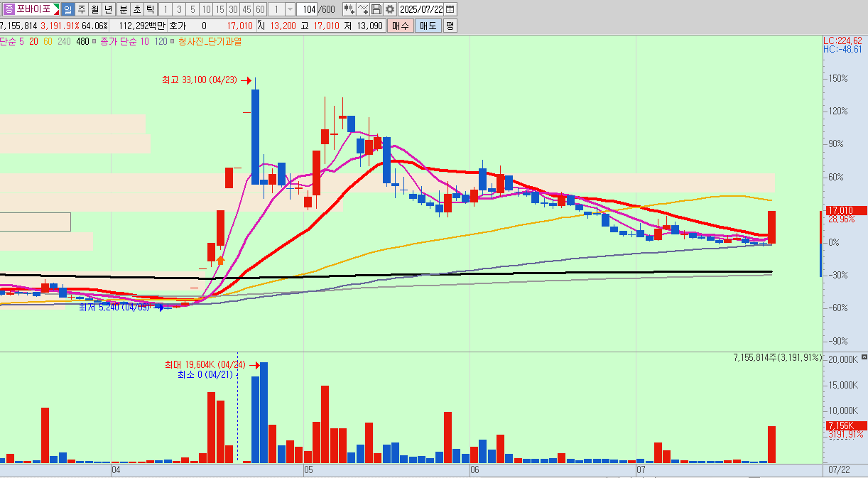Select the 분 (minute) chart period
This screenshot has width=868, height=478.
point(123,9)
